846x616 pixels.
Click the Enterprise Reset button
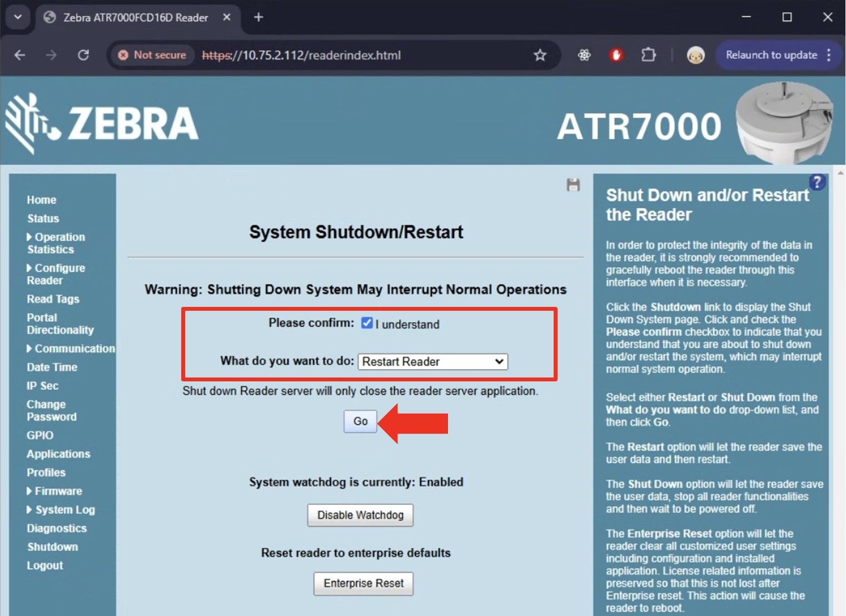coord(364,584)
